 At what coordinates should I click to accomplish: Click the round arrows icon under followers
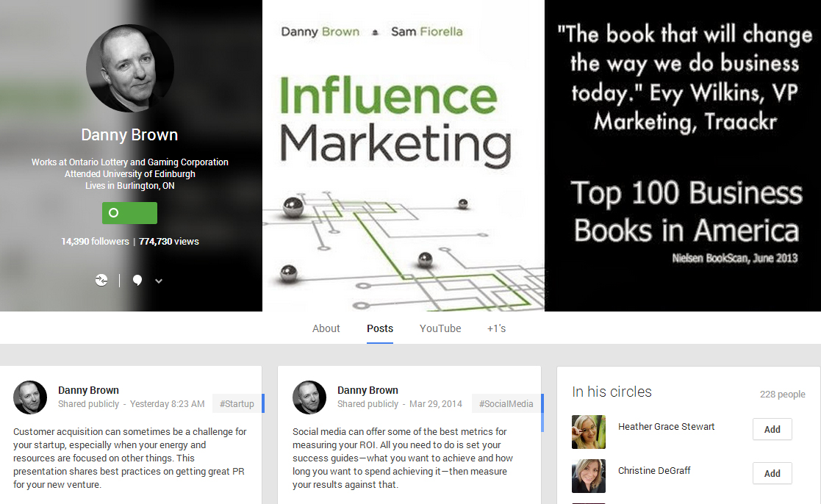[101, 280]
